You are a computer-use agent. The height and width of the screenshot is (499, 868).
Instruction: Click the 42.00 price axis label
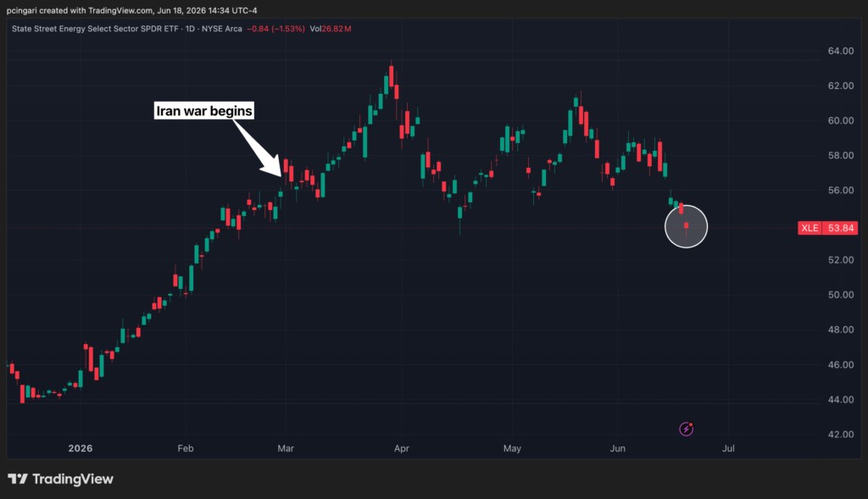[840, 435]
